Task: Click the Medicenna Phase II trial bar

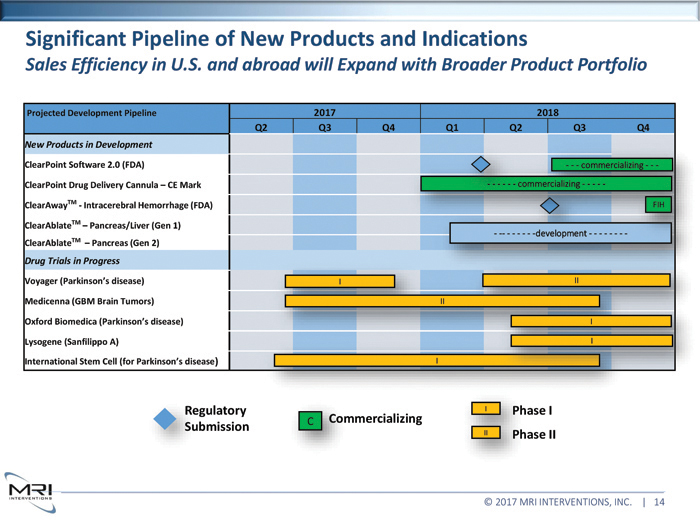Action: tap(442, 300)
